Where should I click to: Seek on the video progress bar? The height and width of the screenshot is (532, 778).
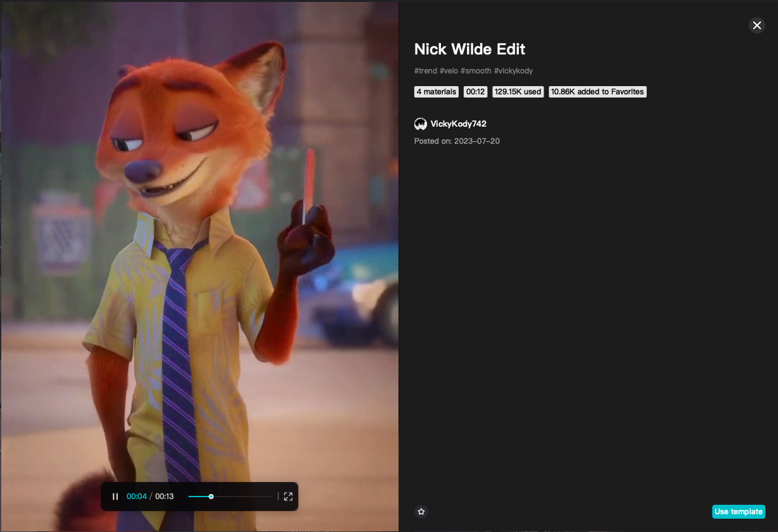click(231, 497)
